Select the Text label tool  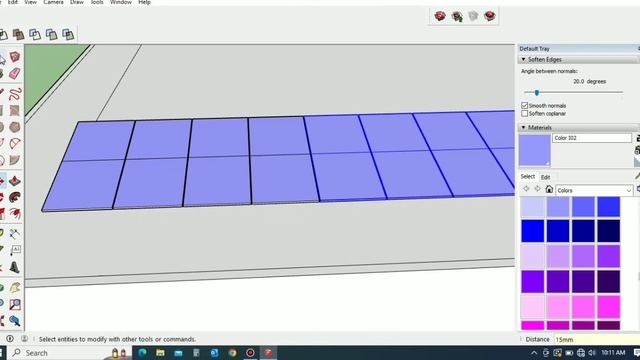(15, 250)
